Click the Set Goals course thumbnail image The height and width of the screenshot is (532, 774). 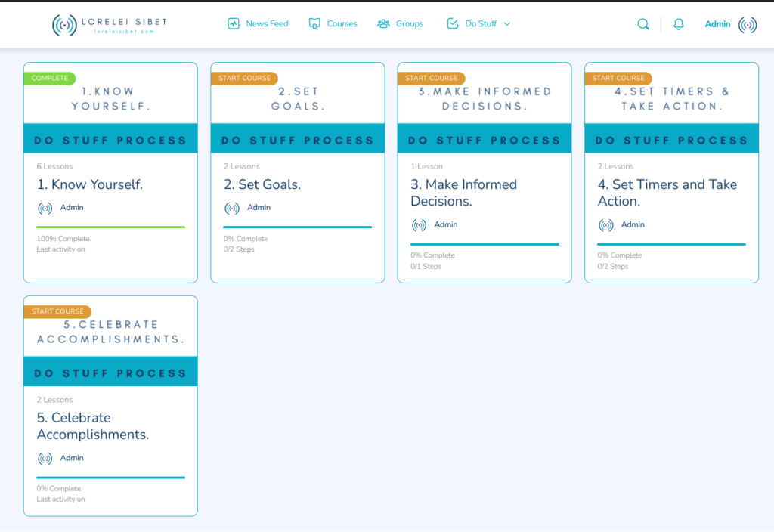(x=298, y=108)
